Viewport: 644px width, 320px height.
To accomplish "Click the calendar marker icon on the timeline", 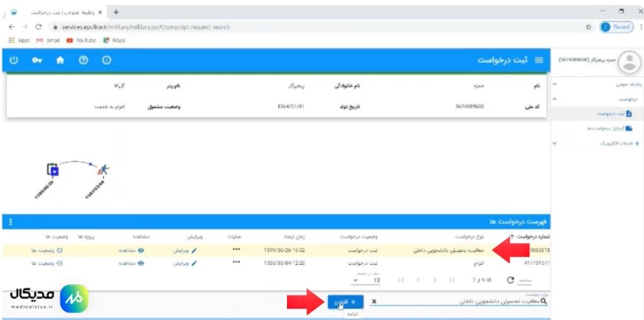I will 52,170.
